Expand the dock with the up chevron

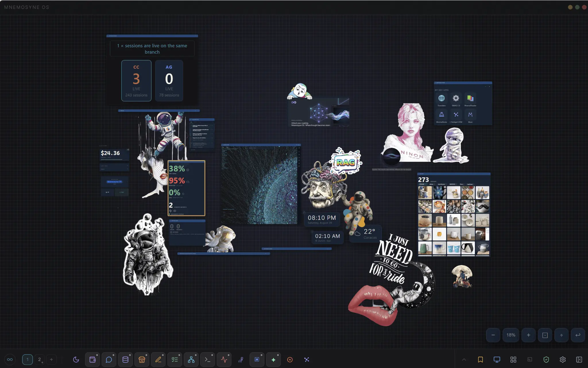464,359
